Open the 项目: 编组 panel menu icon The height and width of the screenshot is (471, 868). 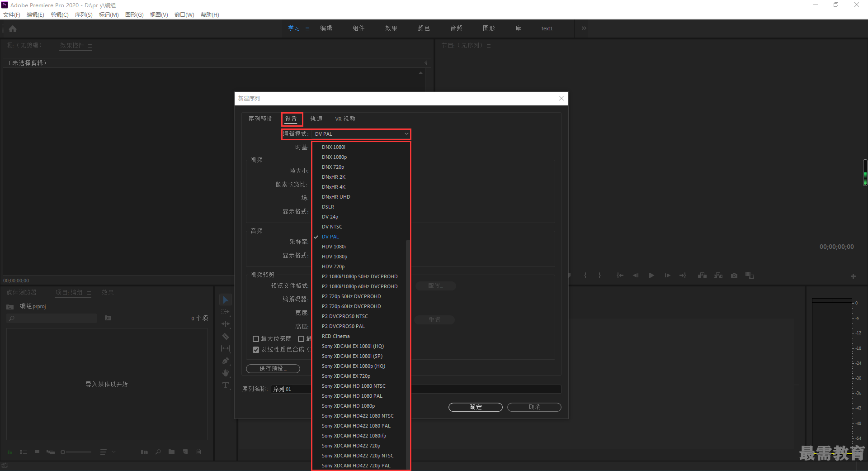[x=89, y=293]
